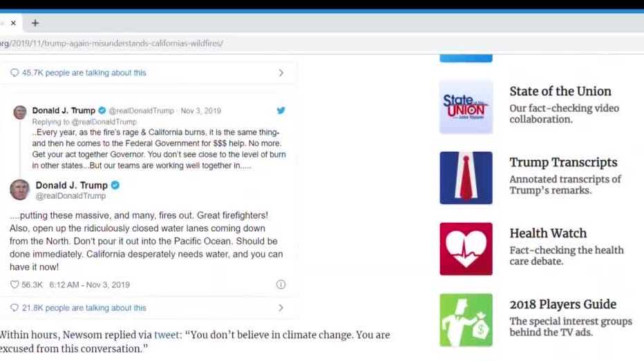Open the 'Health Watch' heading link

tap(548, 233)
